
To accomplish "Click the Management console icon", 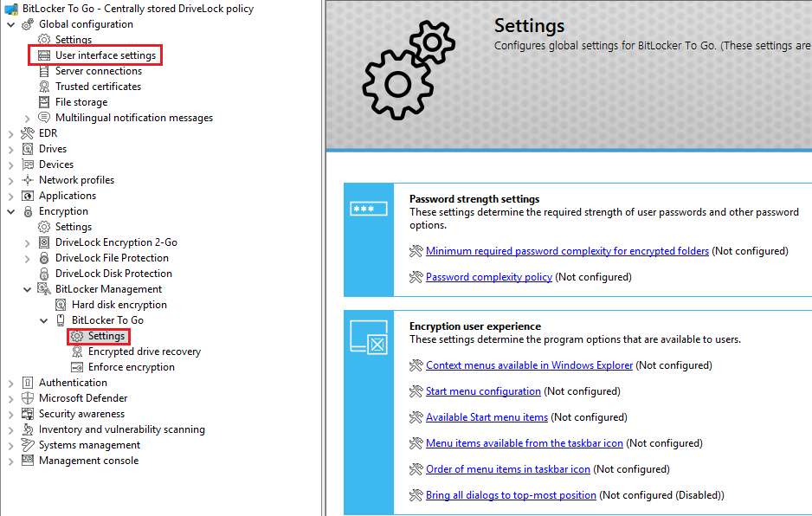I will pyautogui.click(x=28, y=461).
